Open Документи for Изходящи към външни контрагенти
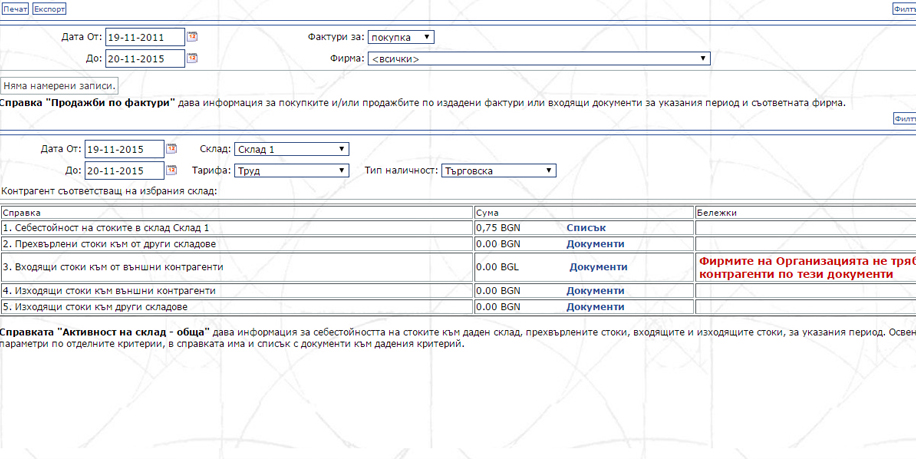This screenshot has width=916, height=459. click(x=595, y=291)
